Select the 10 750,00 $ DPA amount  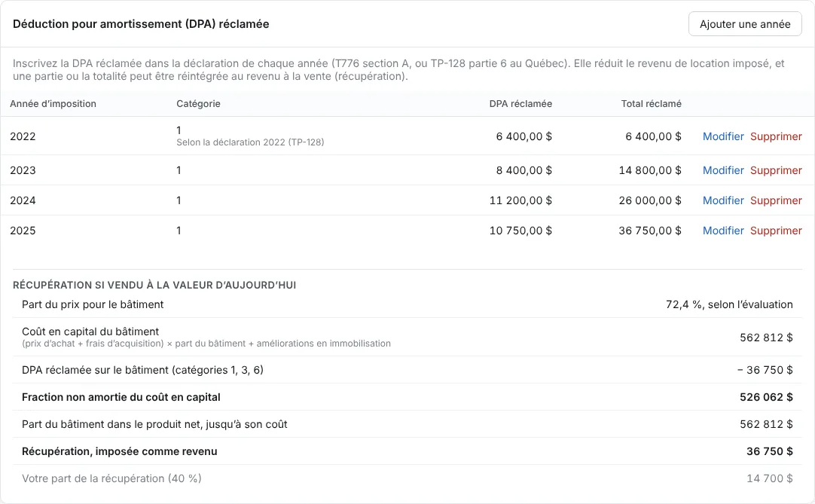tap(520, 231)
